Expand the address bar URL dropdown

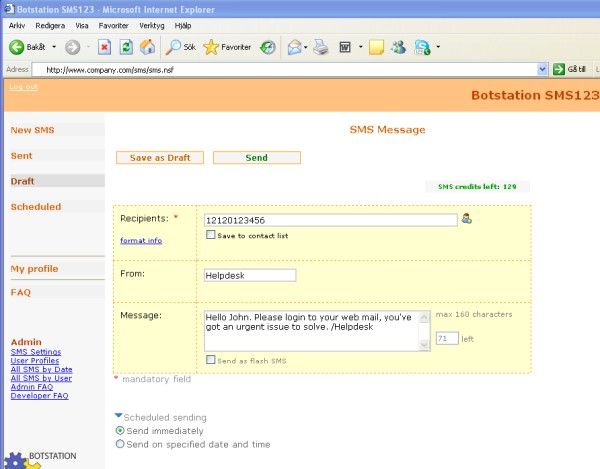coord(542,69)
